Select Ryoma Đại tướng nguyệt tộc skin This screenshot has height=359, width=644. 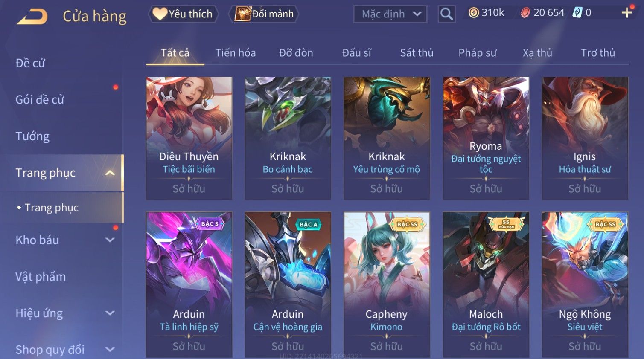(486, 138)
